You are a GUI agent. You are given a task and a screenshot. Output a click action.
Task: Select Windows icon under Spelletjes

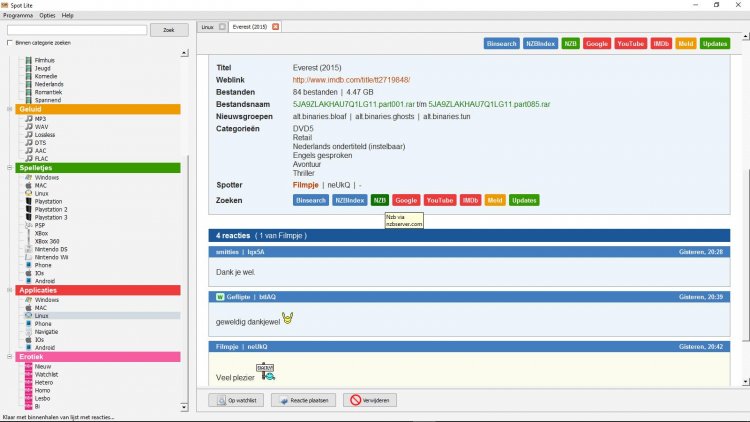pyautogui.click(x=29, y=178)
